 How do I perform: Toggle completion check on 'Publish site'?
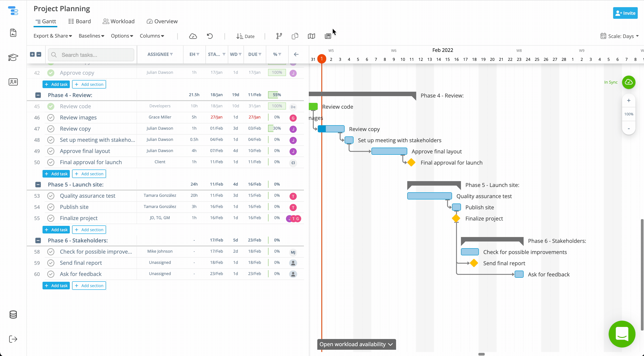click(x=51, y=207)
